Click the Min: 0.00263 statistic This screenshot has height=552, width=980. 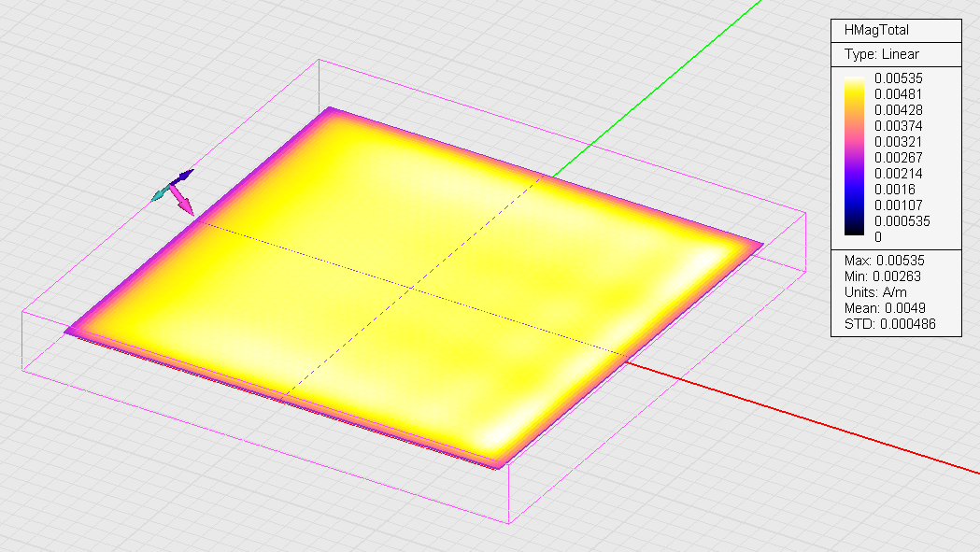pyautogui.click(x=882, y=276)
